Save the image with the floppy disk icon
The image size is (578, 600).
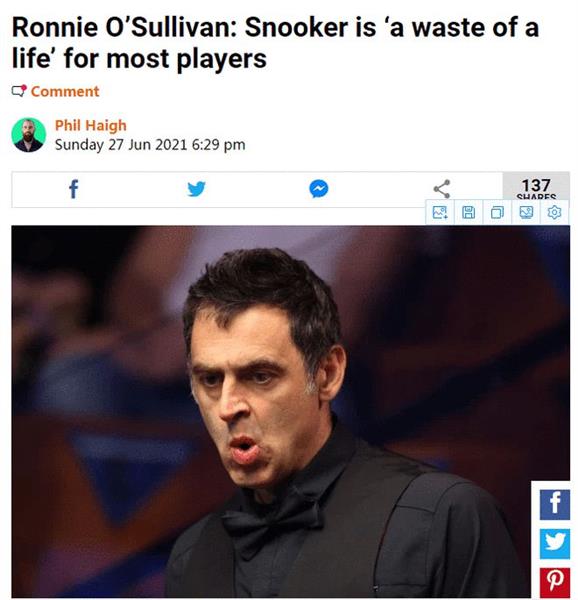coord(469,212)
